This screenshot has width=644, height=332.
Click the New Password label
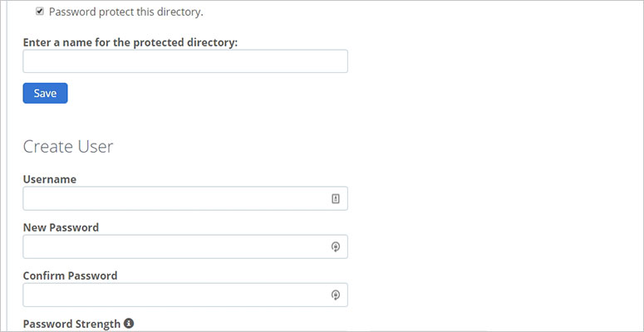[x=61, y=227]
